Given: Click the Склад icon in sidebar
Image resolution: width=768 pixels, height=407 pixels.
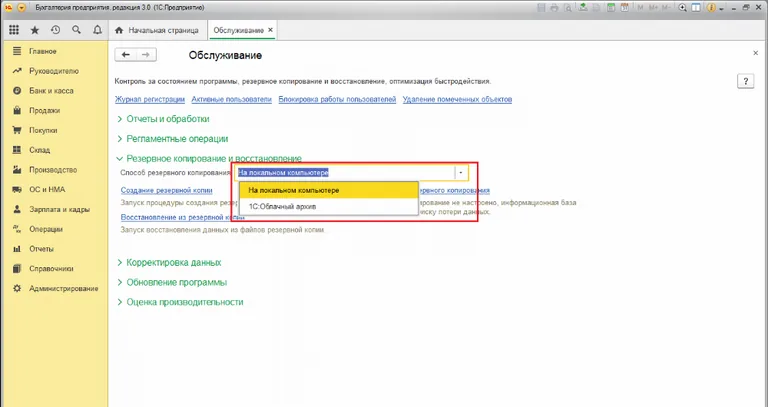Looking at the screenshot, I should 17,150.
